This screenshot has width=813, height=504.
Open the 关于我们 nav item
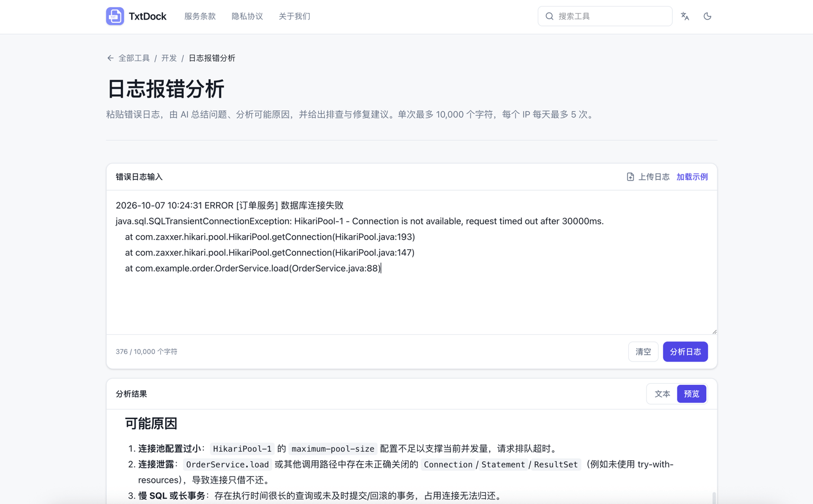pos(294,16)
